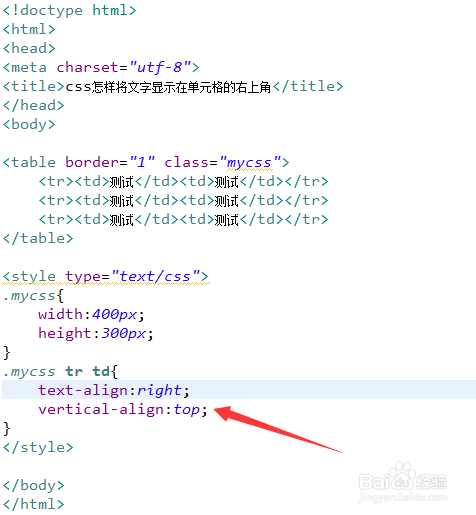The width and height of the screenshot is (476, 515).
Task: Click the closing table tag
Action: [38, 239]
